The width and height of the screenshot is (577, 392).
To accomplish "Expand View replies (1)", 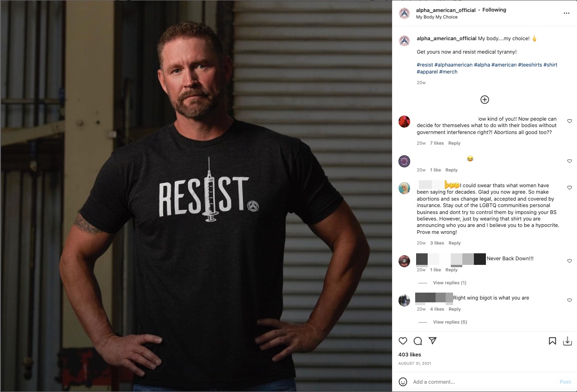I will coord(449,282).
